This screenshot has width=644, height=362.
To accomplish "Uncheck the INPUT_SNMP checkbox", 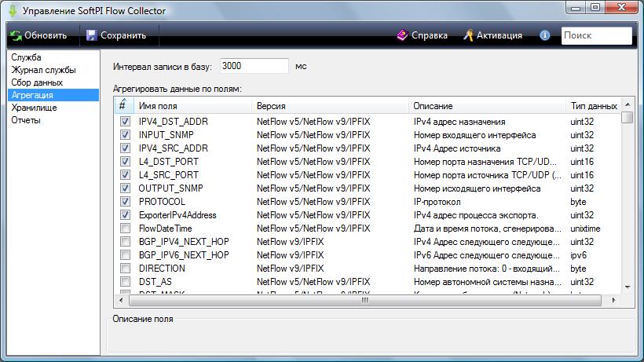I will point(126,135).
